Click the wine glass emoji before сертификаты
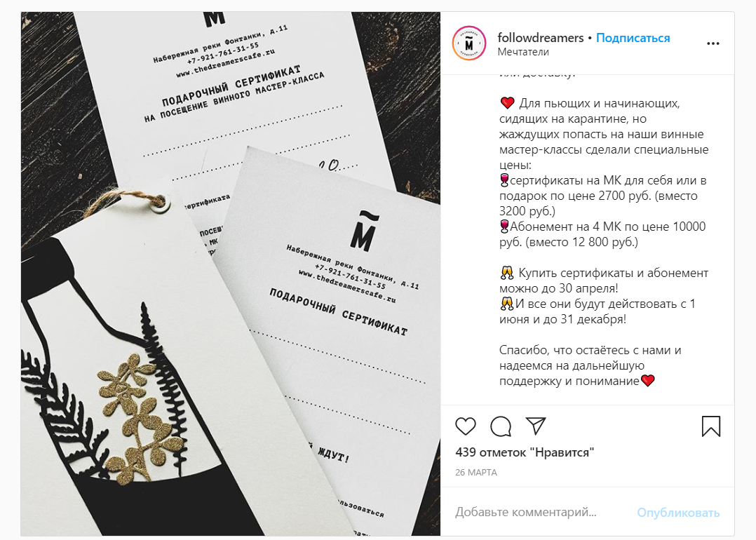The height and width of the screenshot is (540, 756). pos(504,180)
